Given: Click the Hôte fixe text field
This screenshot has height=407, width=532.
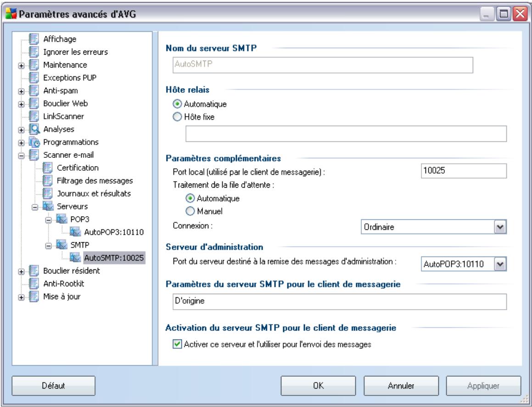Looking at the screenshot, I should click(346, 134).
